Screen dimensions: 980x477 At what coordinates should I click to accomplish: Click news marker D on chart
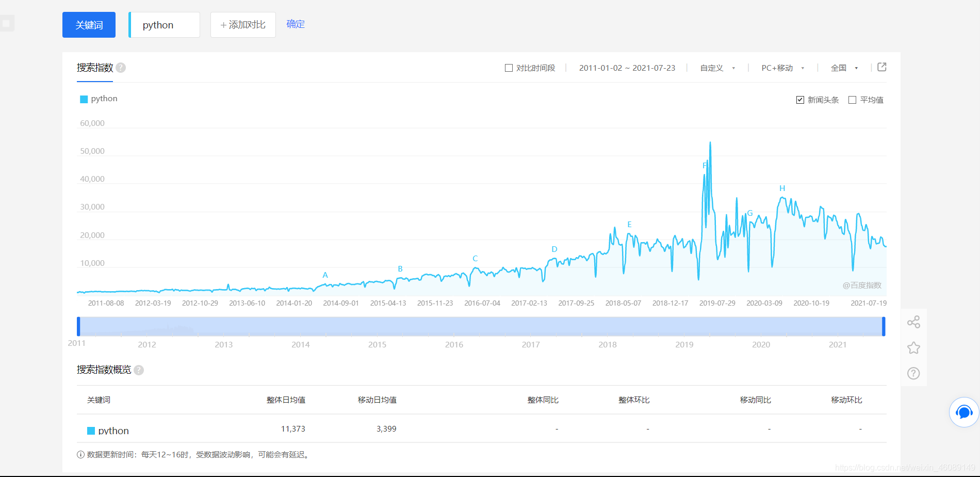(554, 249)
